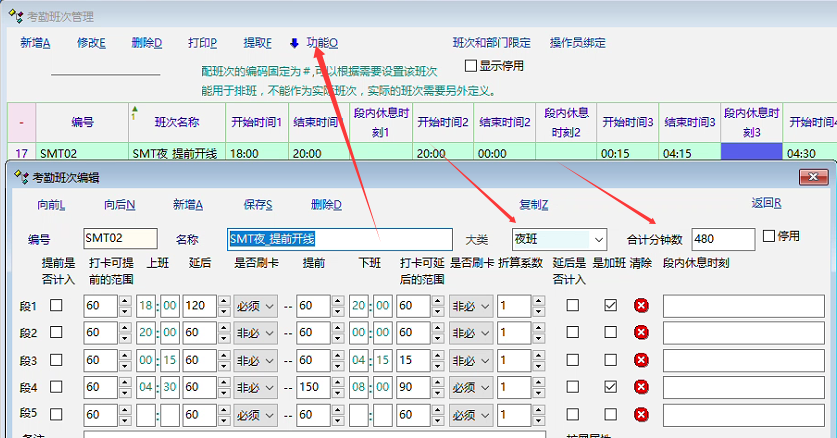Uncheck 是加班 for 段1
Viewport: 837px width, 438px height.
pyautogui.click(x=610, y=305)
